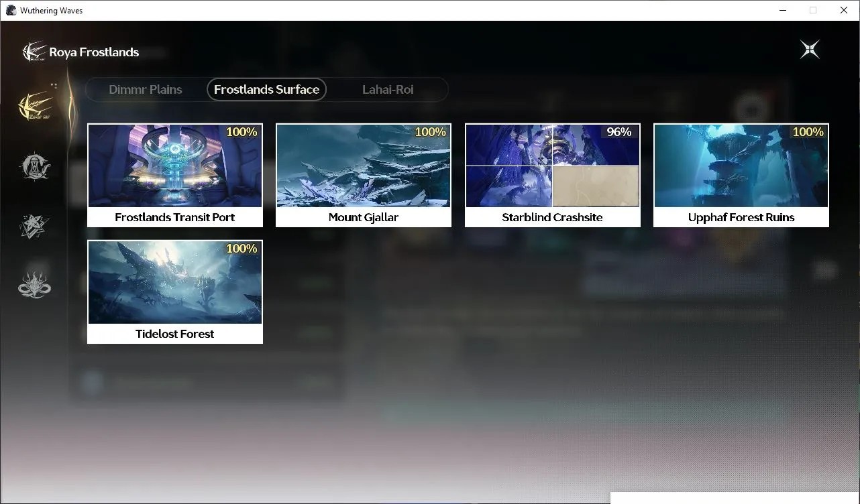860x504 pixels.
Task: Click the Tidelost Forest 100% badge
Action: point(241,249)
